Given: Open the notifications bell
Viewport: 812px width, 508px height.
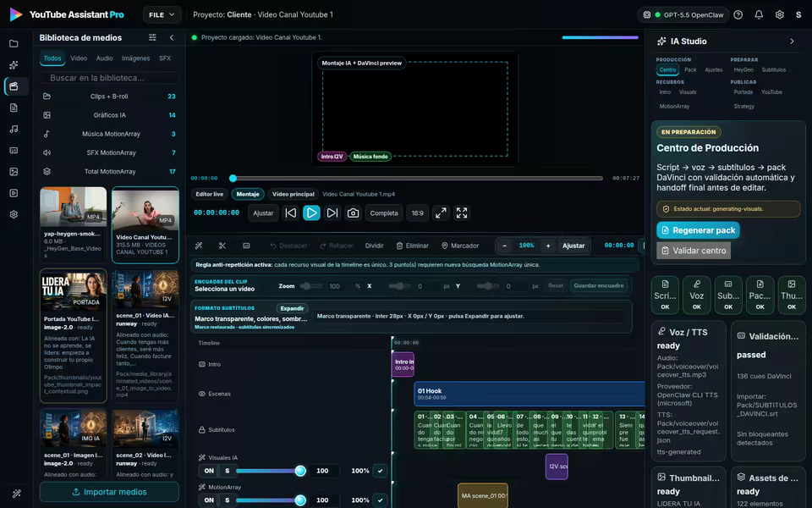Looking at the screenshot, I should pos(759,15).
